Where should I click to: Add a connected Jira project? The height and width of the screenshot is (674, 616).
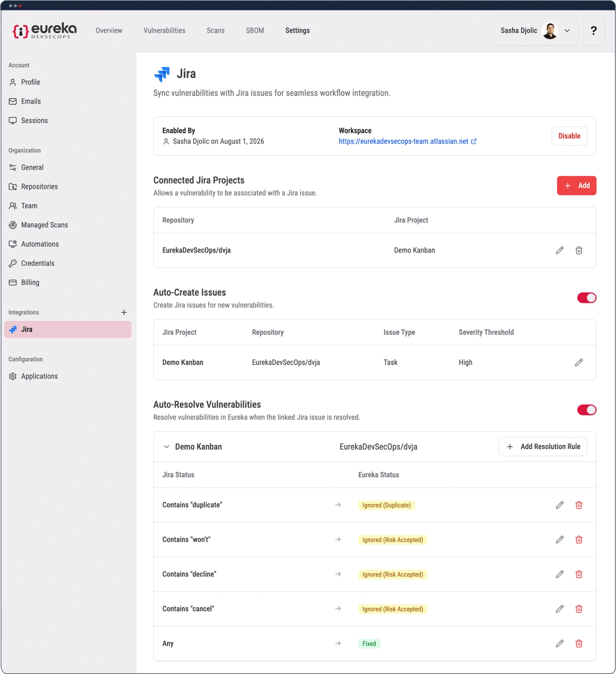pyautogui.click(x=576, y=186)
